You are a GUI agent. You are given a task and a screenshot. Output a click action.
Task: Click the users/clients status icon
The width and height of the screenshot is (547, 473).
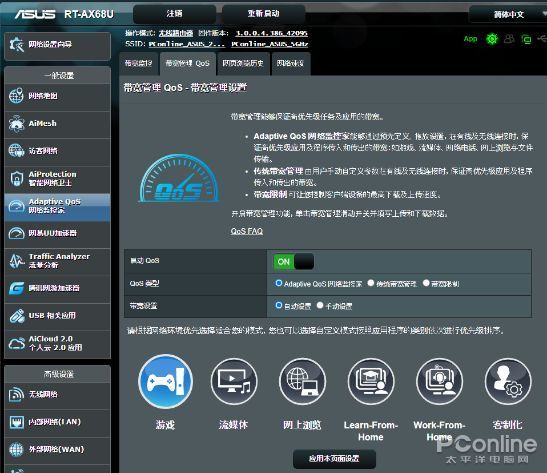(x=509, y=39)
